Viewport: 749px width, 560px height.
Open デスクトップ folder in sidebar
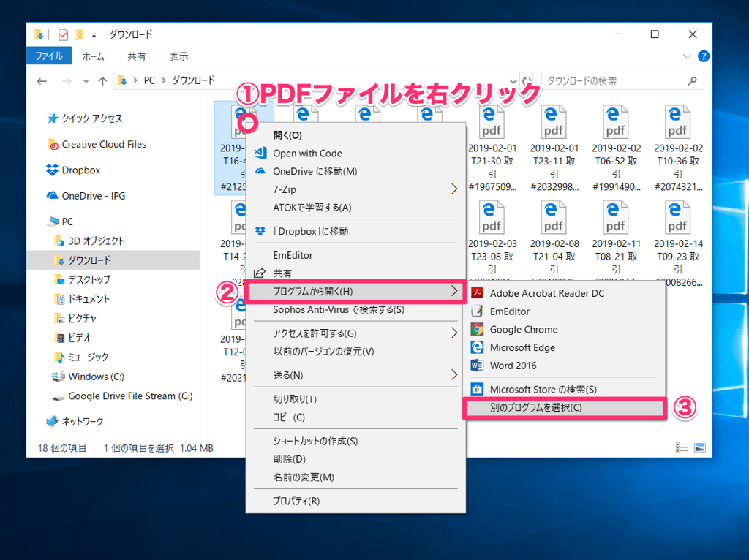click(89, 279)
